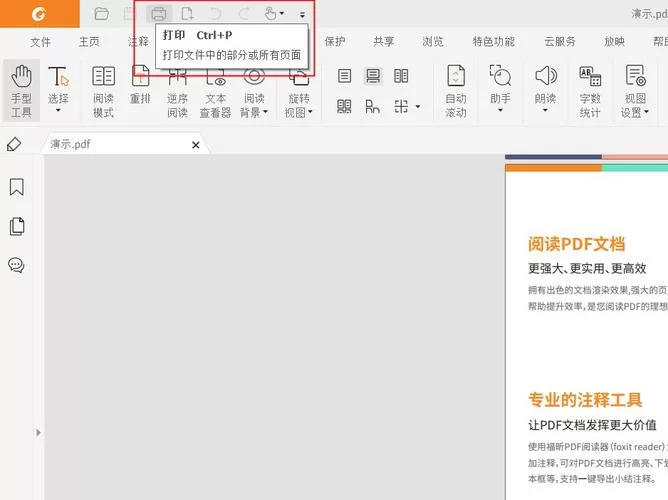Click the 阅读PDF文档 heading in page
Viewport: 668px width, 500px height.
tap(576, 244)
